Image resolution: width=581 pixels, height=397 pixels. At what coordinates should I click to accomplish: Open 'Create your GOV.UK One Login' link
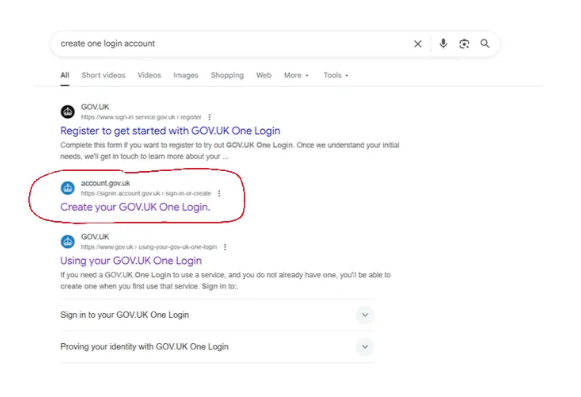click(135, 207)
